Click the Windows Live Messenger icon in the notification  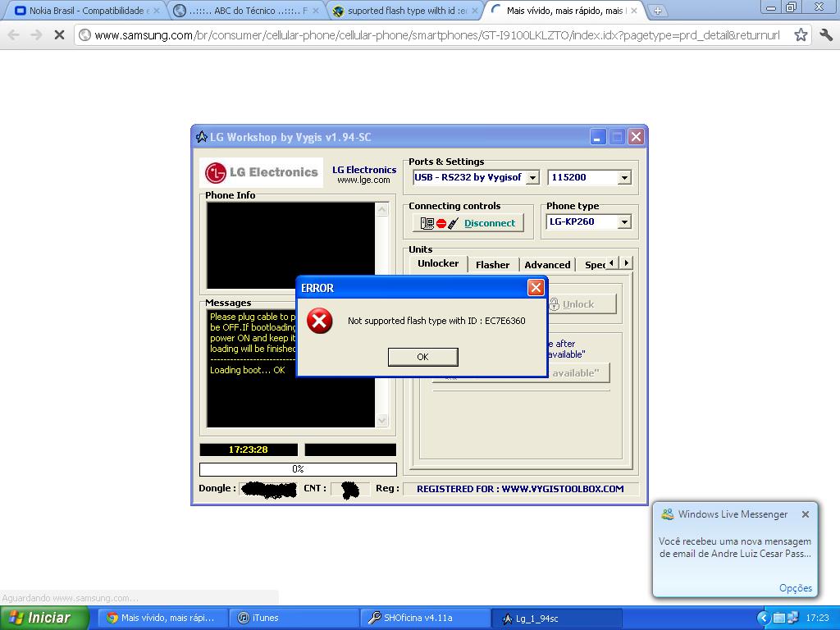(x=668, y=514)
